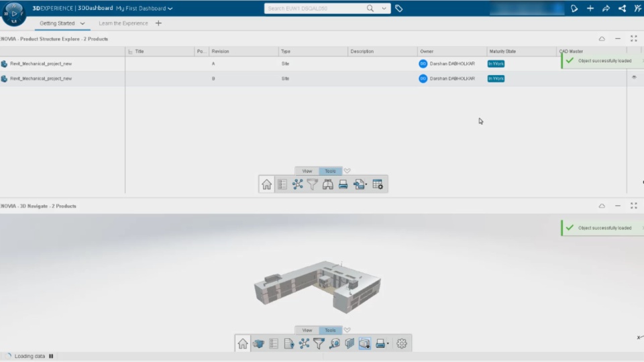Click the 3D building model in the viewer
This screenshot has width=644, height=362.
click(317, 286)
